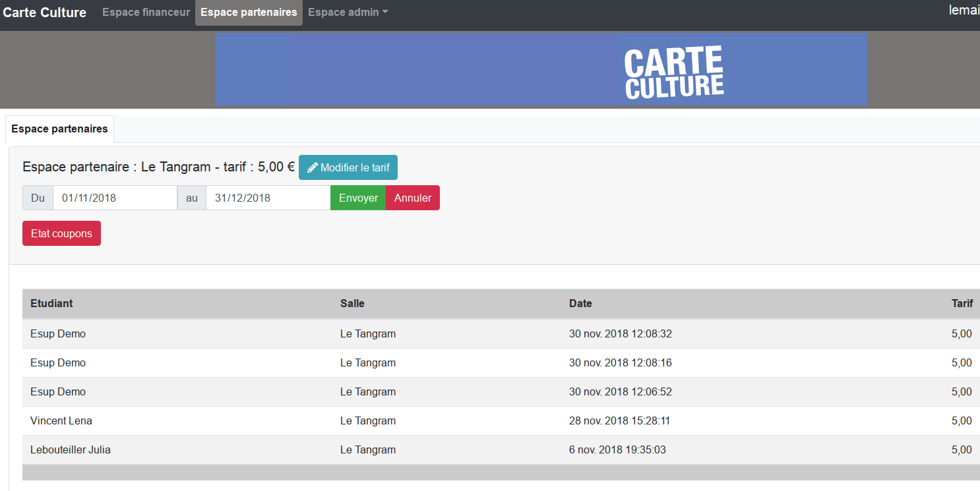Image resolution: width=980 pixels, height=491 pixels.
Task: Go to Espace financeur in navbar
Action: click(146, 13)
